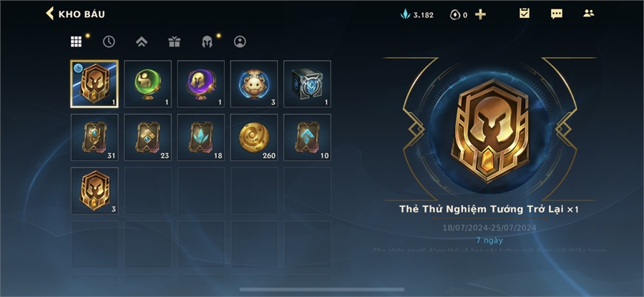Select the helmet shield item with count 3
Viewport: 644px width, 297px height.
pyautogui.click(x=94, y=190)
